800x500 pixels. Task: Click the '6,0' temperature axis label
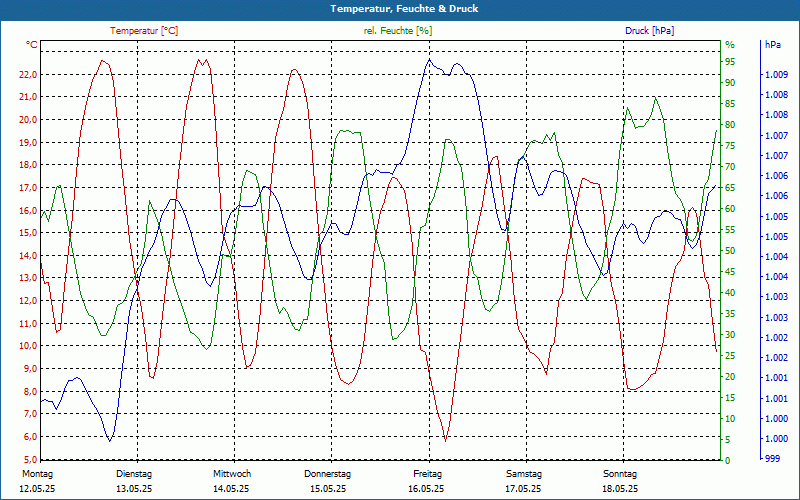pos(30,437)
